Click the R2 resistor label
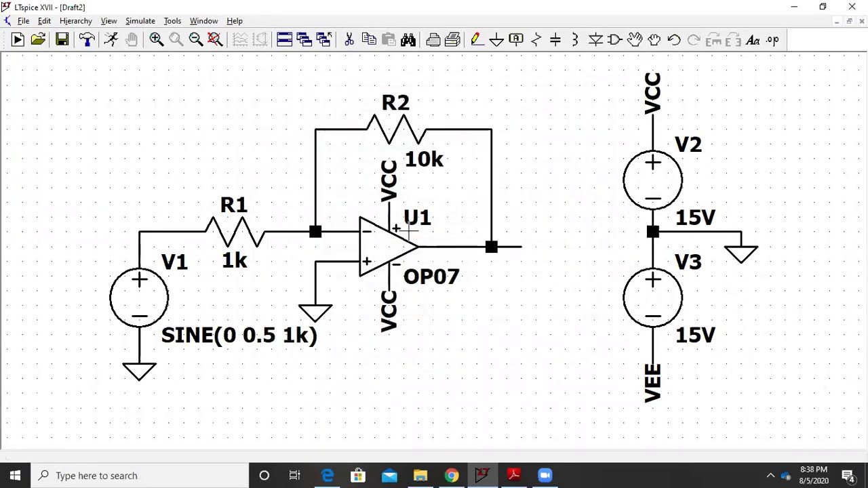Viewport: 868px width, 488px height. (x=396, y=103)
